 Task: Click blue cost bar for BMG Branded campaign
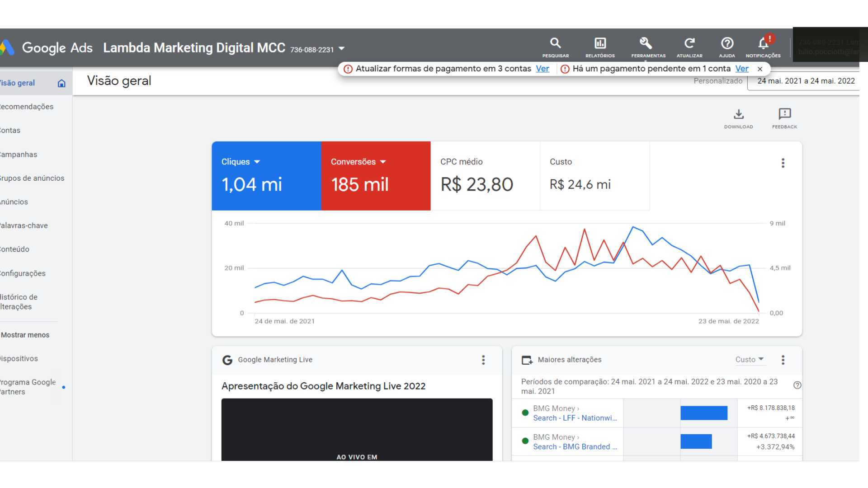point(696,441)
